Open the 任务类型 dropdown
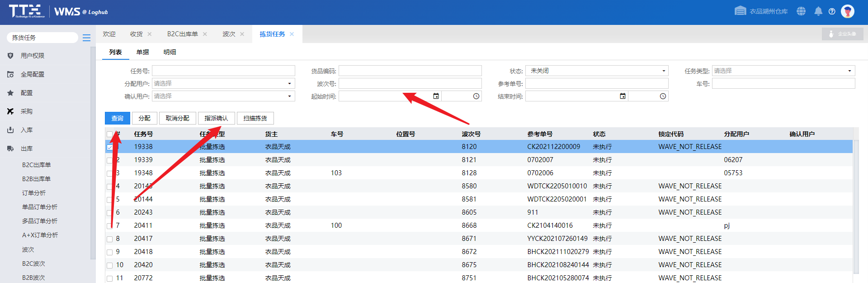 click(849, 71)
